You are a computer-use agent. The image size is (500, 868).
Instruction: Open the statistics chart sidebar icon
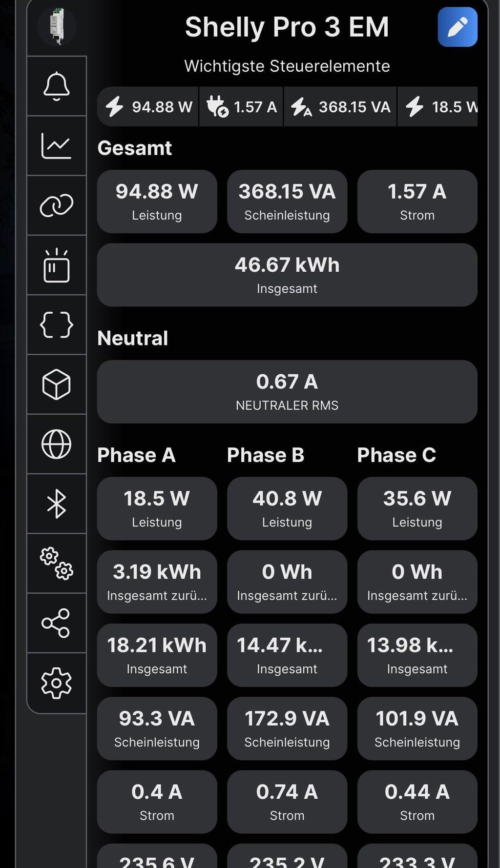click(57, 146)
